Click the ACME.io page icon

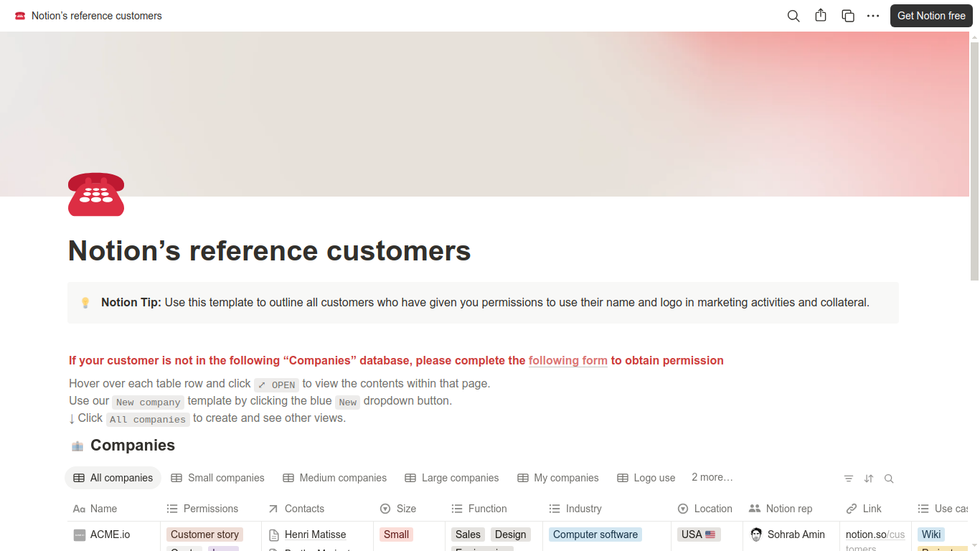tap(80, 535)
